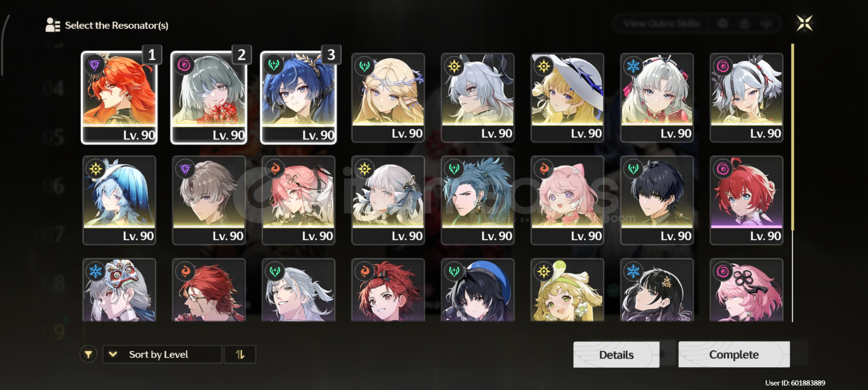Expand the Sort by Level dropdown
Screen dimensions: 868x390
coord(162,354)
